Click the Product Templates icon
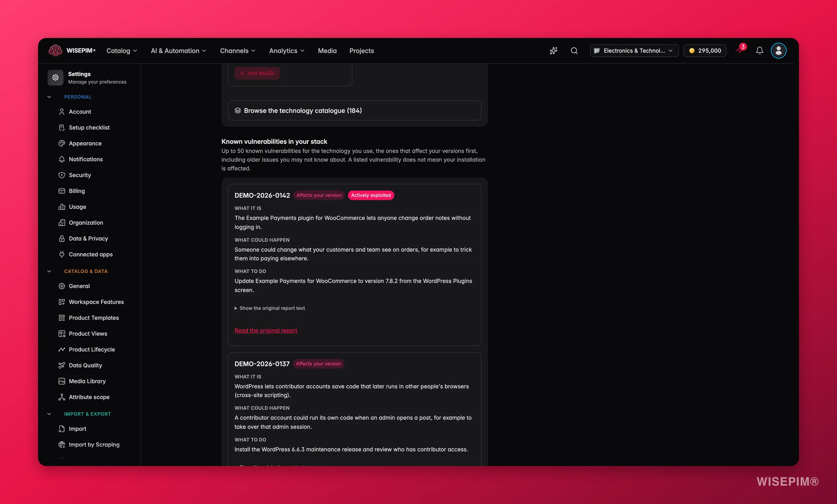The height and width of the screenshot is (504, 837). (x=62, y=318)
